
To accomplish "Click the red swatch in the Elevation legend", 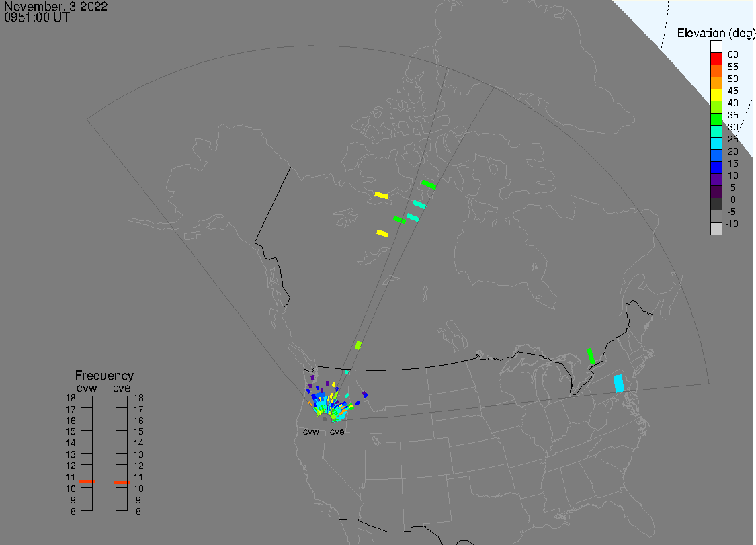I will (x=716, y=59).
